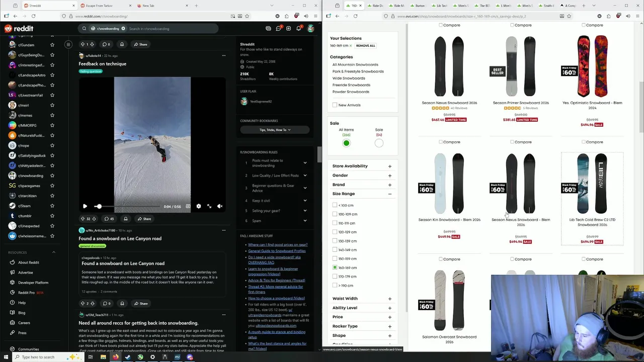644x362 pixels.
Task: Remove r/snowboarding filter from Reddit search
Action: pos(123,29)
